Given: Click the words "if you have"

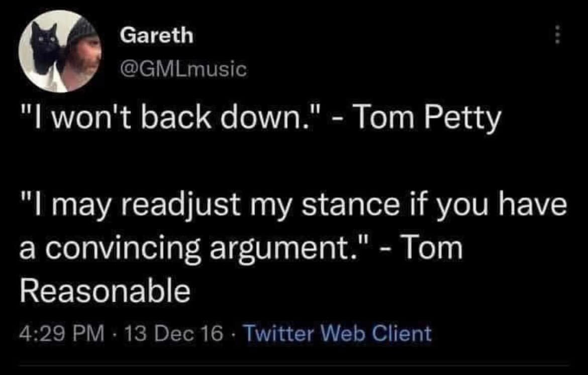Looking at the screenshot, I should pos(498,207).
